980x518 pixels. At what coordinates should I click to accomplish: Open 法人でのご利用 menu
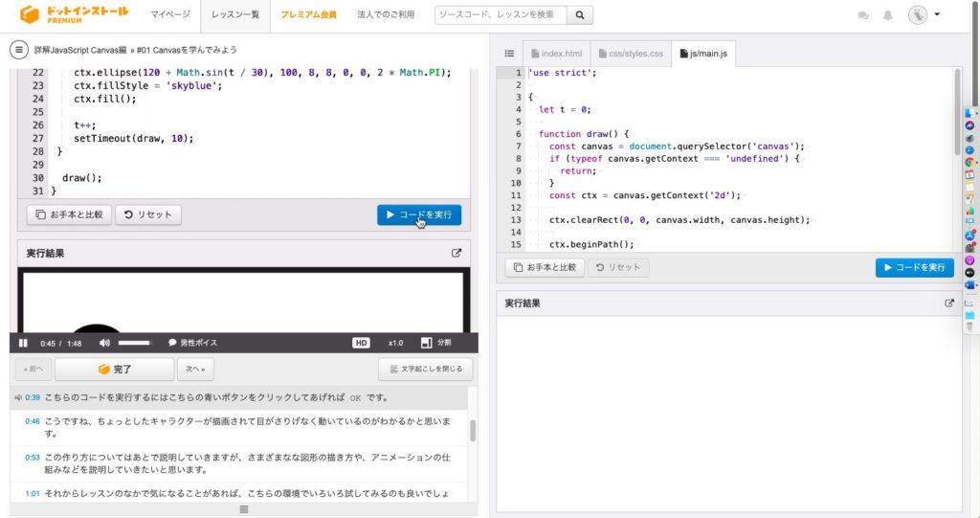[386, 14]
